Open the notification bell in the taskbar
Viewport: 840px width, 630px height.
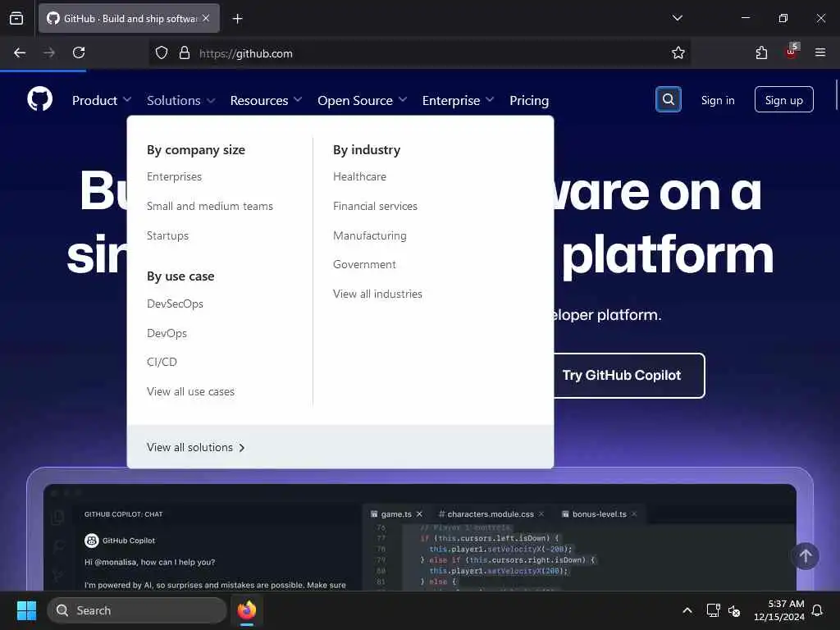817,610
